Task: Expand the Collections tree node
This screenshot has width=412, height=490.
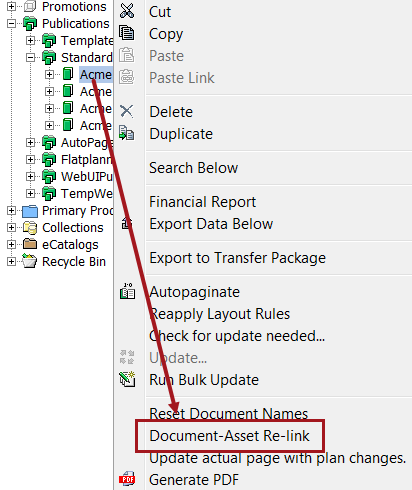Action: pyautogui.click(x=11, y=227)
